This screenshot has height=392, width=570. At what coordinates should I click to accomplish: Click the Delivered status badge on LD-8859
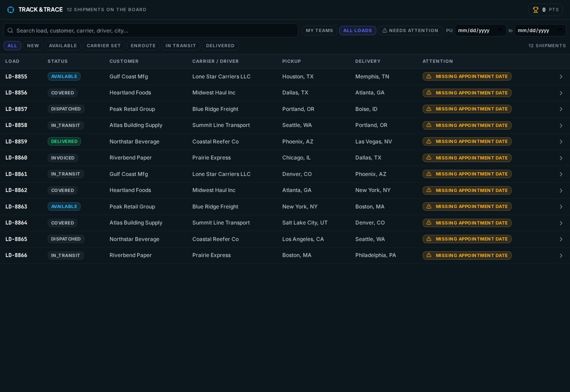point(64,142)
